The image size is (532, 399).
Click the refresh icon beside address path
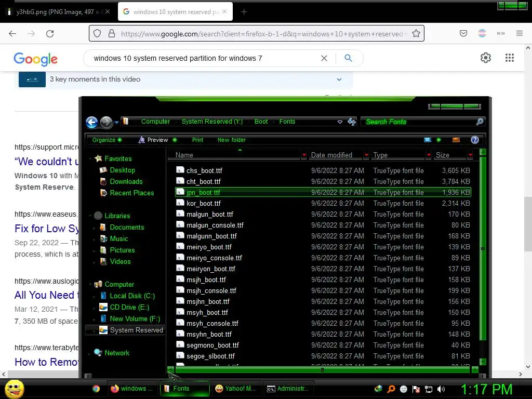click(x=352, y=122)
